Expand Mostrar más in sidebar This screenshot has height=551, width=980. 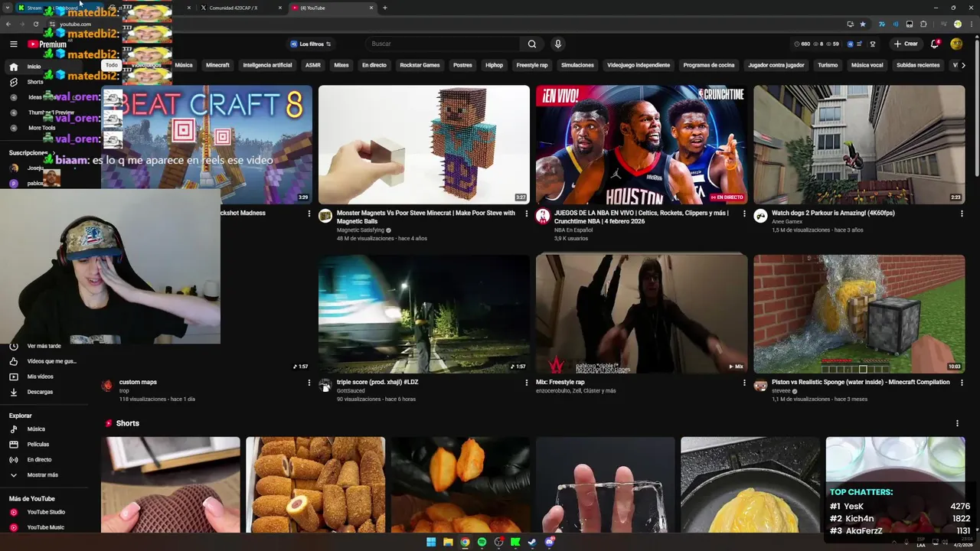pos(42,475)
